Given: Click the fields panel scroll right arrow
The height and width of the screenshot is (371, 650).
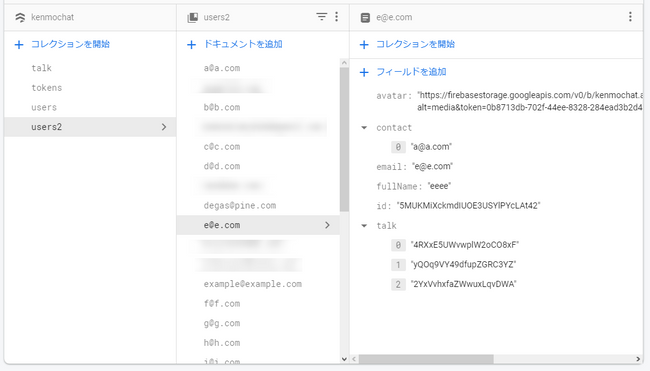Looking at the screenshot, I should coord(638,359).
